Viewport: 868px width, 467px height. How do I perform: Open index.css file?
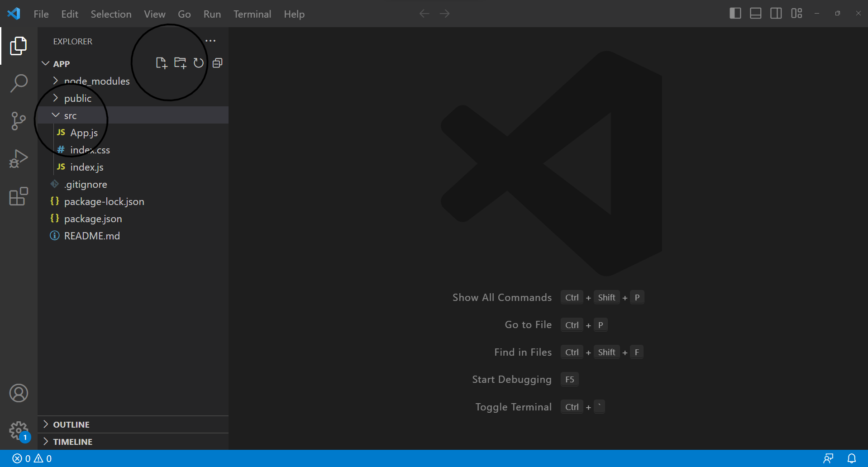(133, 150)
